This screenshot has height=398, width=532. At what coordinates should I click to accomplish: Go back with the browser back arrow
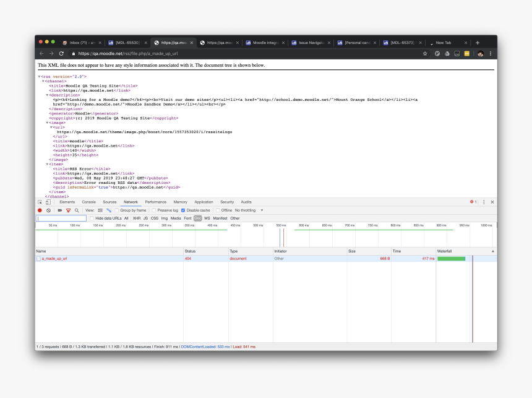[41, 54]
